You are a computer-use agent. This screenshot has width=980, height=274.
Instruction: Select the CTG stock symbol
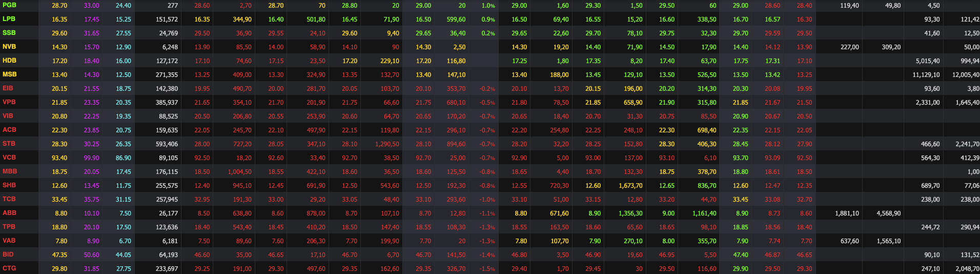point(9,268)
